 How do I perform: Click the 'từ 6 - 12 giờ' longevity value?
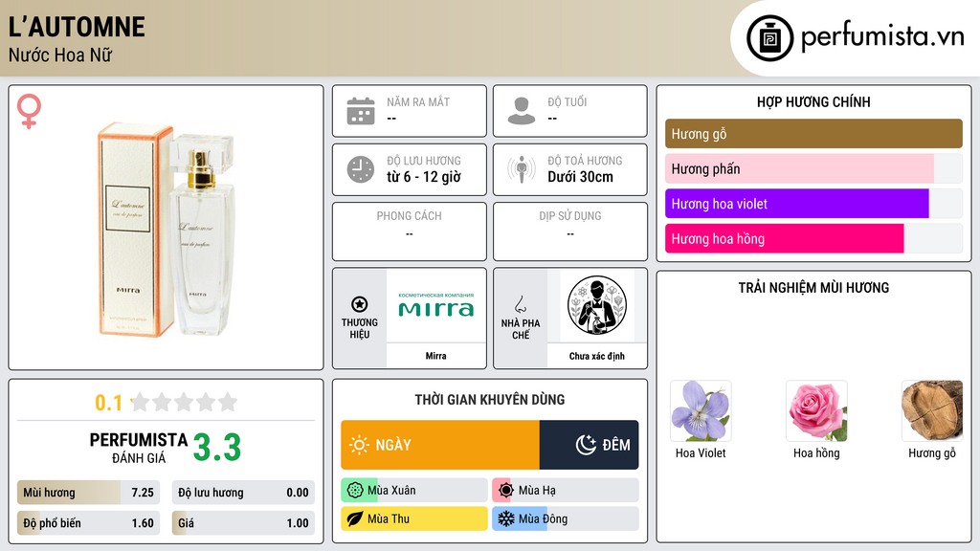pyautogui.click(x=424, y=177)
